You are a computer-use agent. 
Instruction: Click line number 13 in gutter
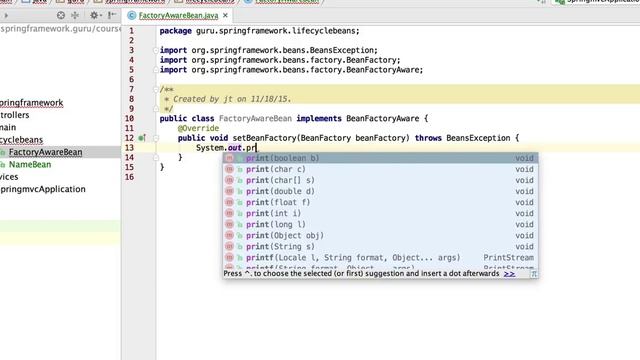pos(129,148)
